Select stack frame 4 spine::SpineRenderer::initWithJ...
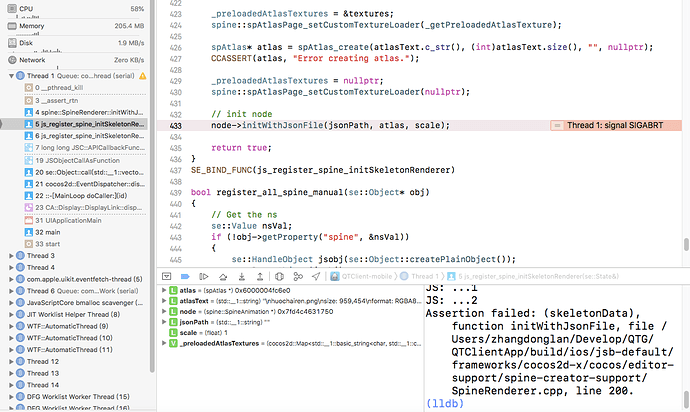Viewport: 690px width, 412px height. 85,112
